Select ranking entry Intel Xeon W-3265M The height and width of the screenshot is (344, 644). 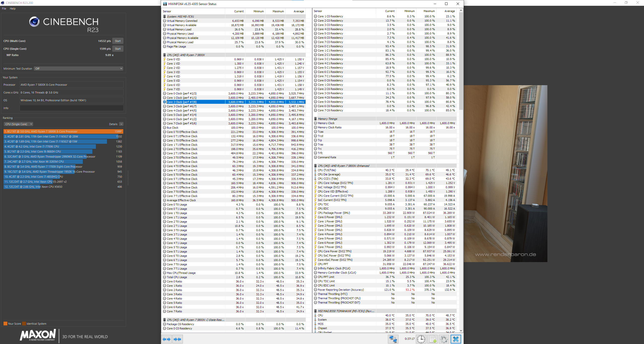63,162
